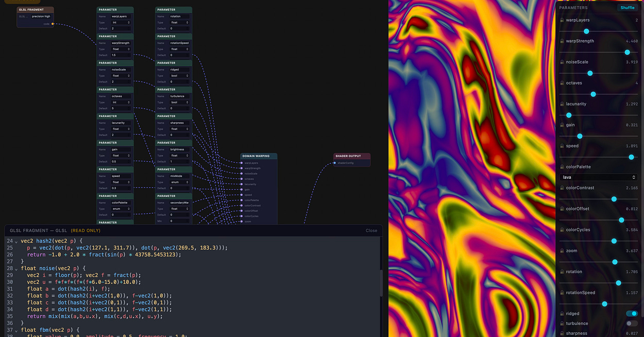
Task: Click the Shuffle button in Parameters panel
Action: point(628,8)
